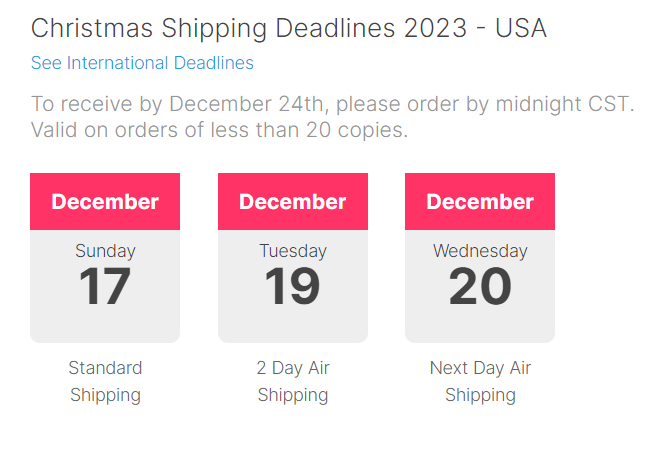The width and height of the screenshot is (671, 452).
Task: Click the Wednesday day label
Action: tap(480, 251)
